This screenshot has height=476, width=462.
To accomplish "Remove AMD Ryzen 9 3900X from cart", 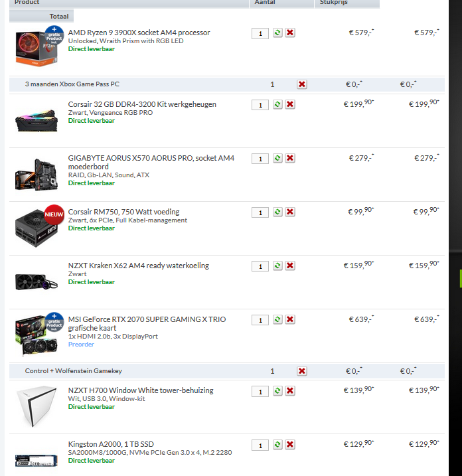I will click(290, 33).
